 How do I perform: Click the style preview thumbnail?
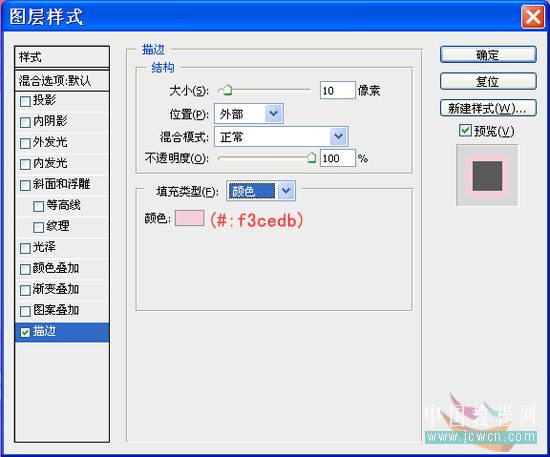pos(487,176)
